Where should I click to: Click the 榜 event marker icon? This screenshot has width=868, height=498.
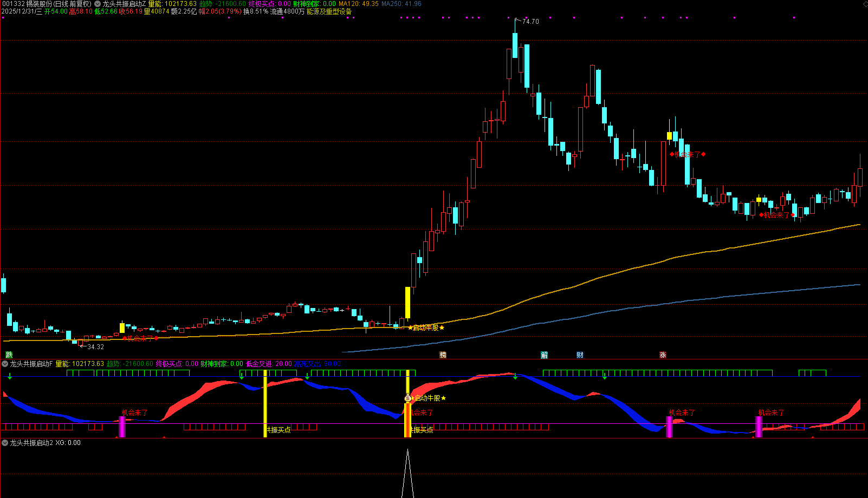[443, 355]
